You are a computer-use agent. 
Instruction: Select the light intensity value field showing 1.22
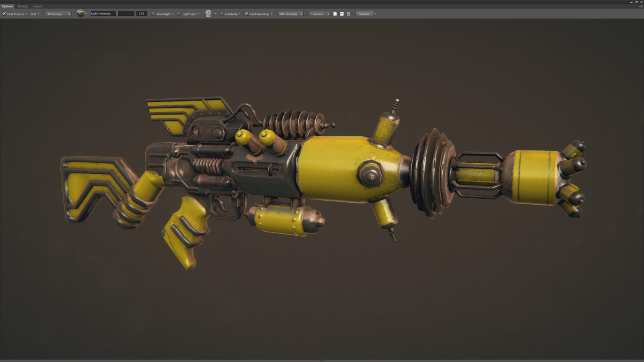141,14
